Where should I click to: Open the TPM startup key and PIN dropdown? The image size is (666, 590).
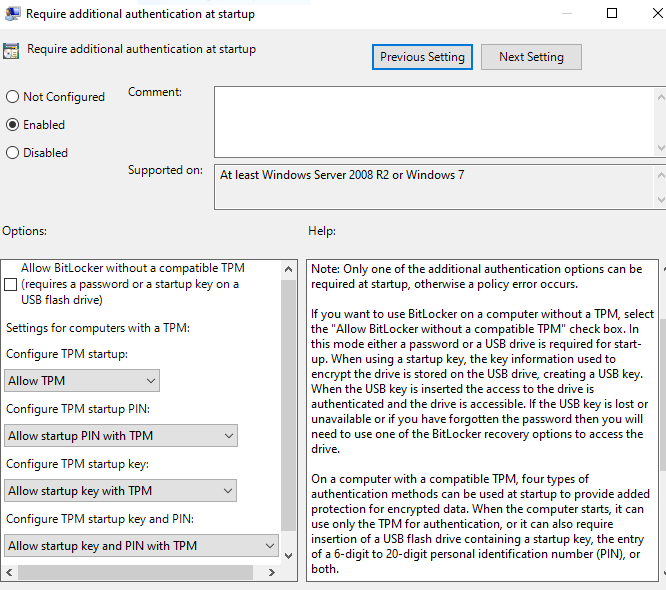pyautogui.click(x=141, y=545)
